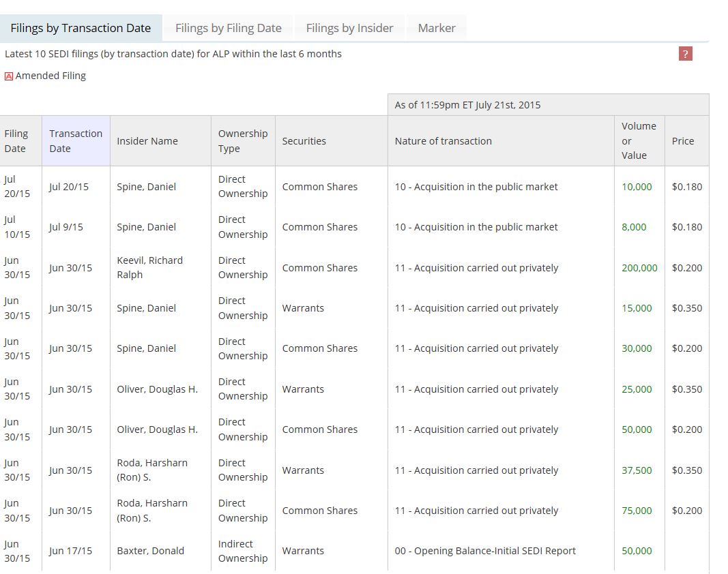Click the Nature of transaction column header

click(443, 141)
